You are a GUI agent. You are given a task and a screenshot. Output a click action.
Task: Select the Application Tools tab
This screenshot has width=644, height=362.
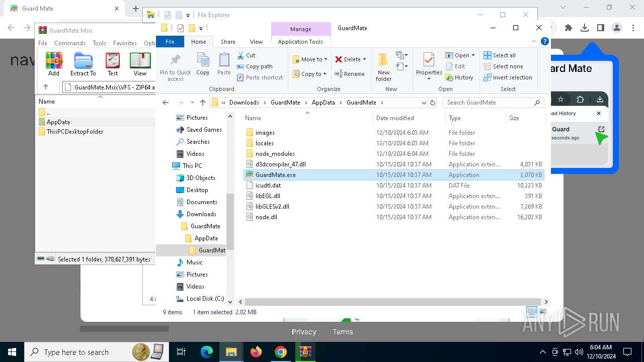[x=300, y=42]
